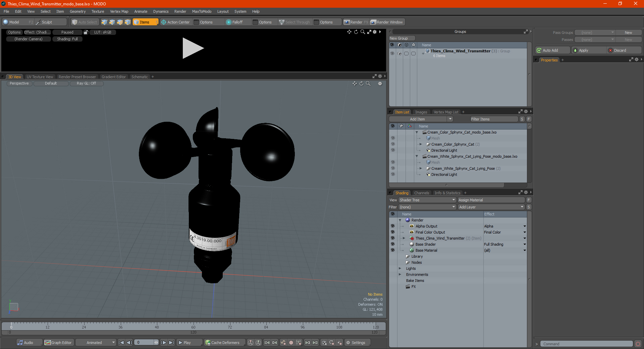Open Audio settings
644x349 pixels.
point(29,343)
